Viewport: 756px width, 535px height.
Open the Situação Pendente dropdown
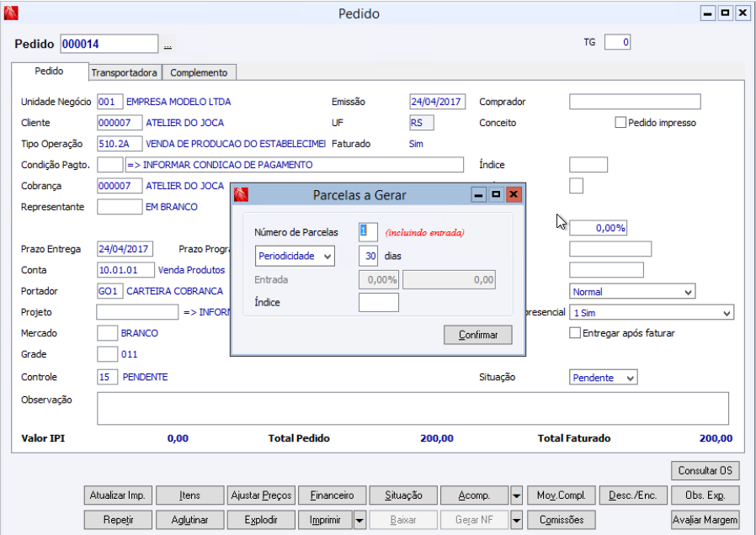coord(603,378)
